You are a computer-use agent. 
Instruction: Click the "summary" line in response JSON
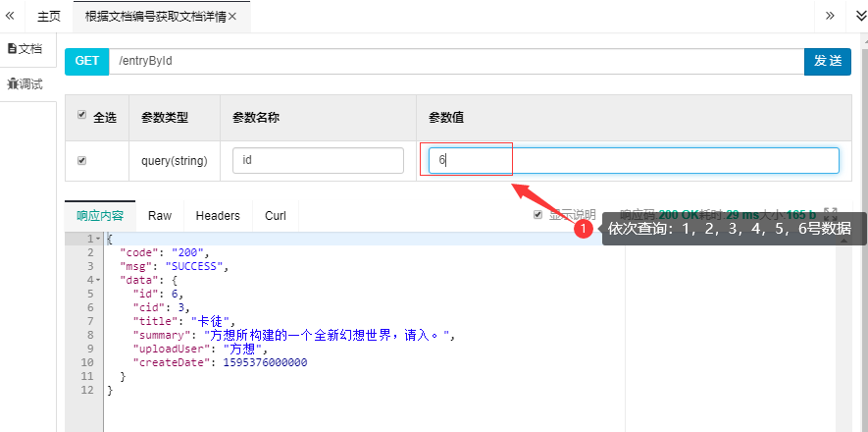[293, 335]
